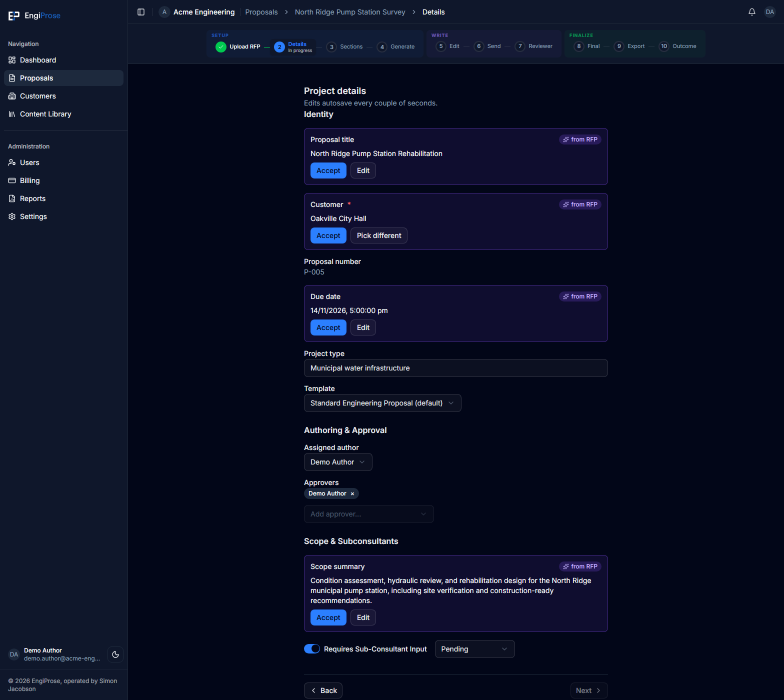784x700 pixels.
Task: Open Customers navigation item
Action: pos(63,96)
